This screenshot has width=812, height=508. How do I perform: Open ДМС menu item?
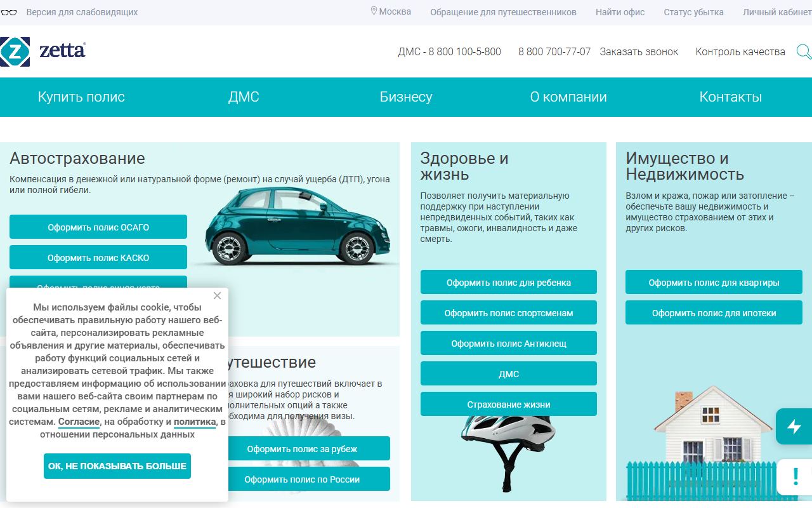(x=244, y=97)
